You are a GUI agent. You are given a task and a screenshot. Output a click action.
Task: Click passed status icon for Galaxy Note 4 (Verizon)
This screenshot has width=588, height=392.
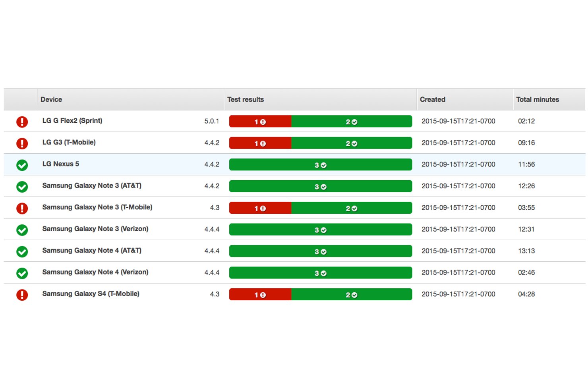pyautogui.click(x=22, y=273)
